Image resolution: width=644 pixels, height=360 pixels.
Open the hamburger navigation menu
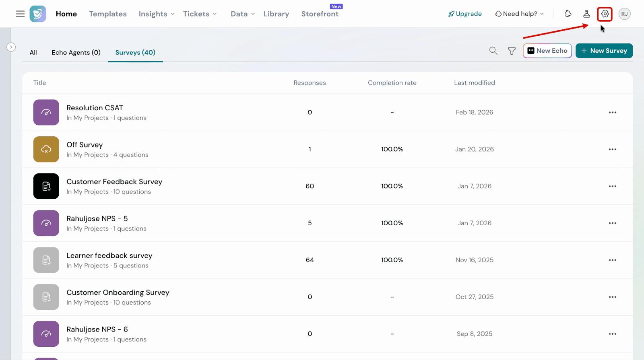click(20, 14)
